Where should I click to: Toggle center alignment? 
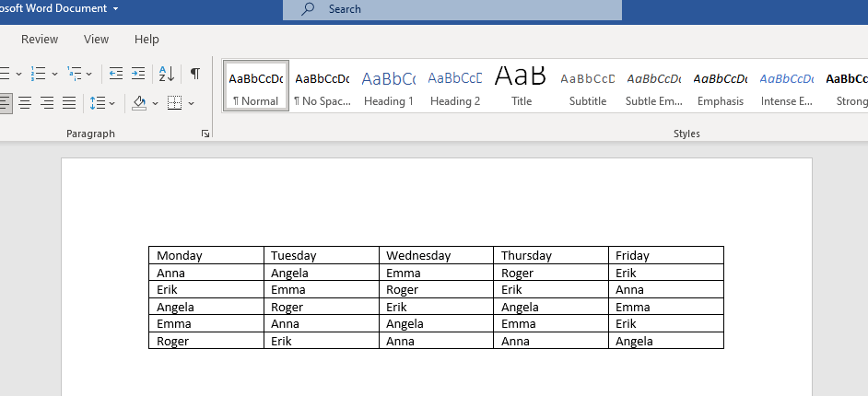pos(25,102)
